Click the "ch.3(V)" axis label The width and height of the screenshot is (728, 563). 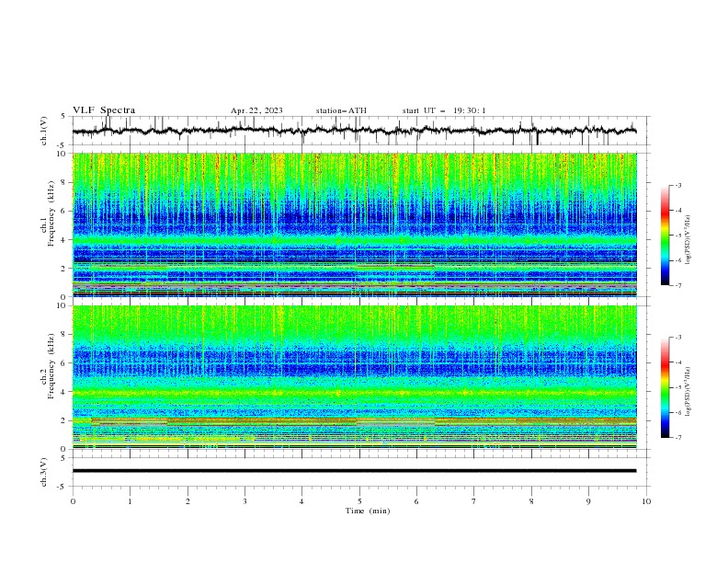[44, 473]
